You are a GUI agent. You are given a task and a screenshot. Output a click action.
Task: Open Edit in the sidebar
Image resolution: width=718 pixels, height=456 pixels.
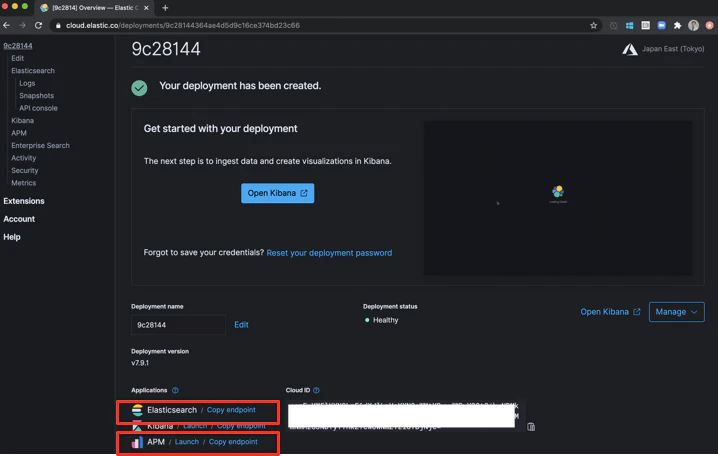click(17, 58)
